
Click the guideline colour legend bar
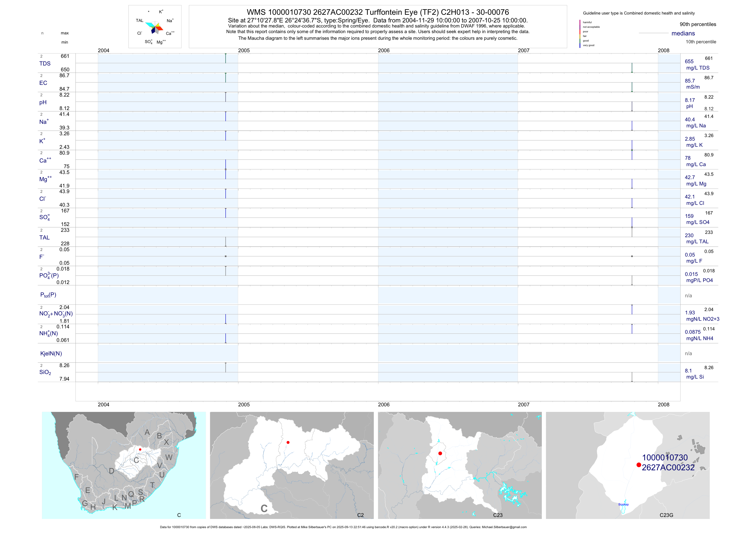point(580,34)
